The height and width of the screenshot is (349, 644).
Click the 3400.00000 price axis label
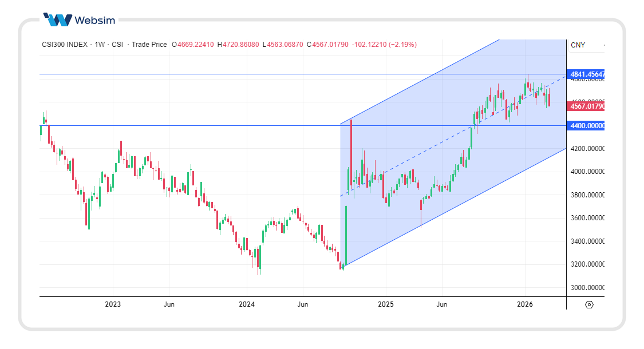pos(587,241)
